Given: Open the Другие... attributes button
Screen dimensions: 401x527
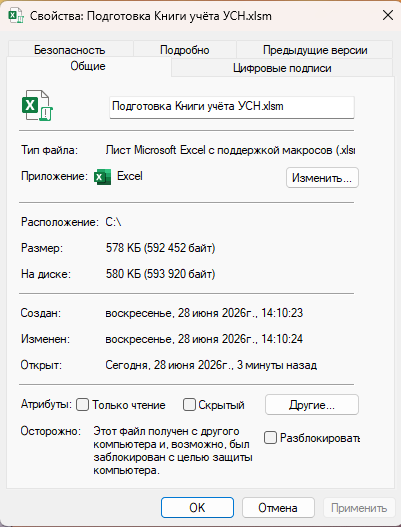Looking at the screenshot, I should (x=312, y=405).
